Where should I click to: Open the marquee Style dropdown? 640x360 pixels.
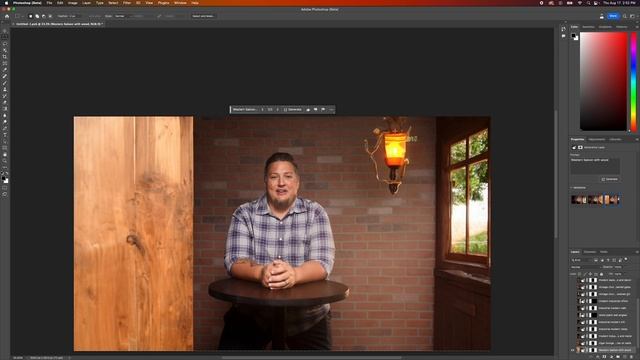pyautogui.click(x=120, y=16)
